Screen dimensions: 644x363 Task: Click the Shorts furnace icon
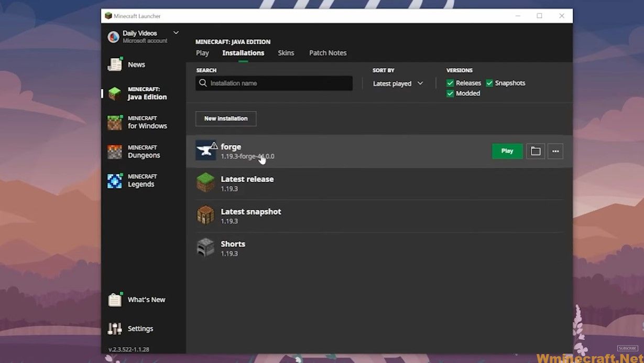point(205,248)
